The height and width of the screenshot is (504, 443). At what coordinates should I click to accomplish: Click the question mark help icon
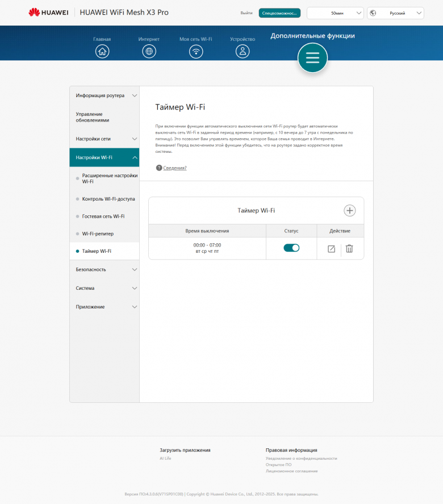click(158, 168)
